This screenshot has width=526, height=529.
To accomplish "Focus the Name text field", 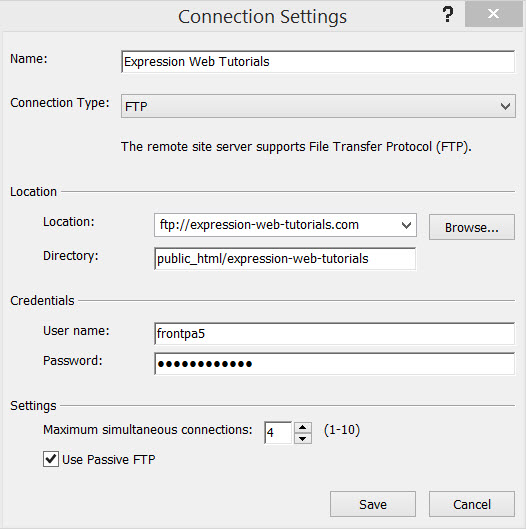I will coord(318,62).
